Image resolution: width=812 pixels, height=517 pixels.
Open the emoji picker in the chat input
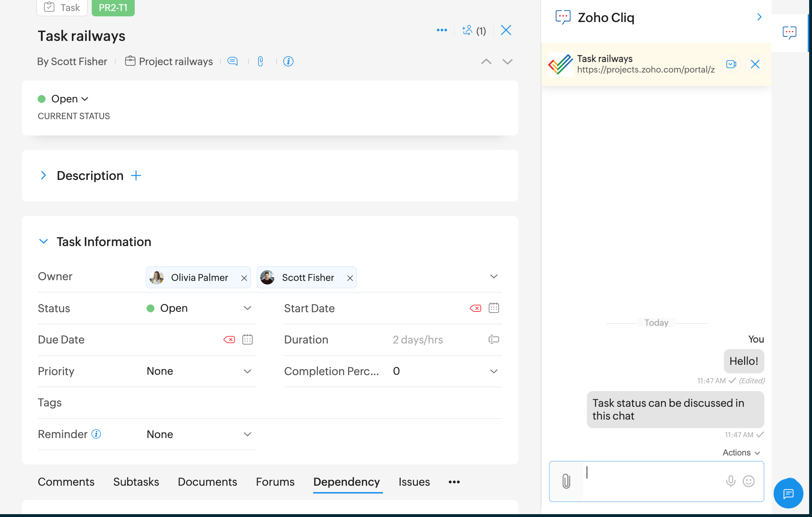coord(748,481)
